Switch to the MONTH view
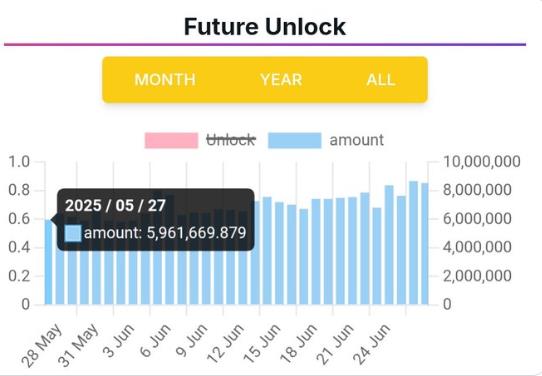Image resolution: width=542 pixels, height=376 pixels. 165,80
